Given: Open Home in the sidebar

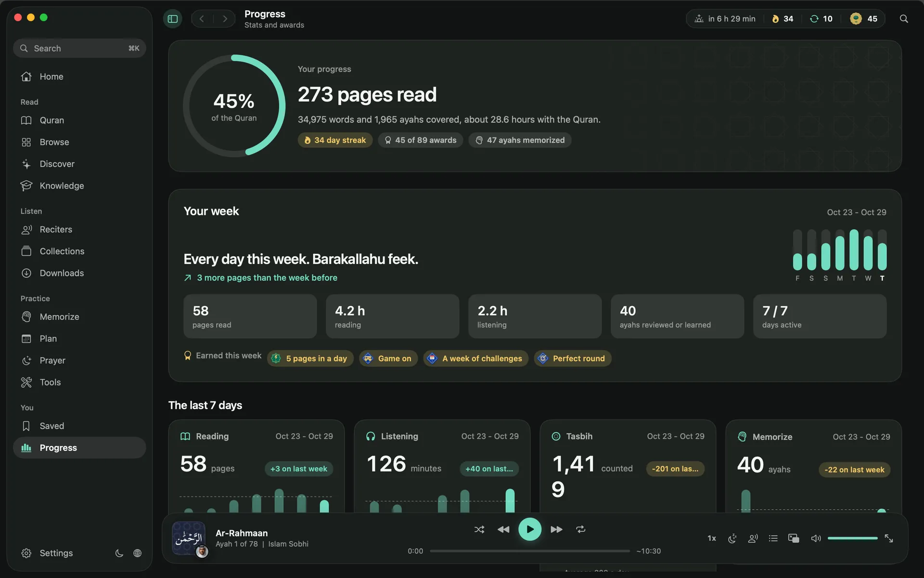Looking at the screenshot, I should pos(79,77).
